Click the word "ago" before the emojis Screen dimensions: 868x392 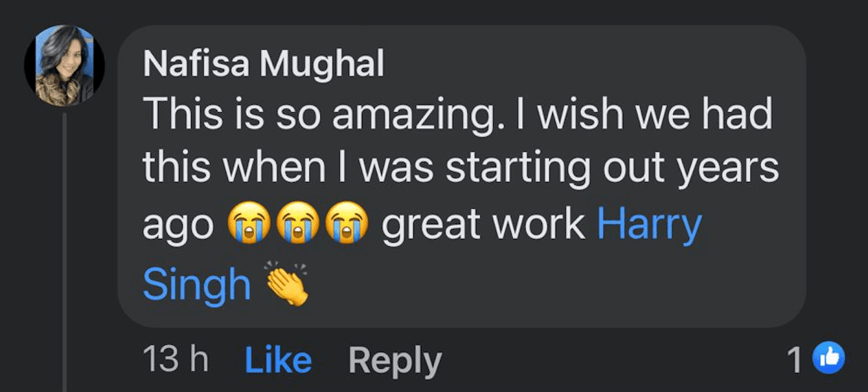pyautogui.click(x=178, y=227)
